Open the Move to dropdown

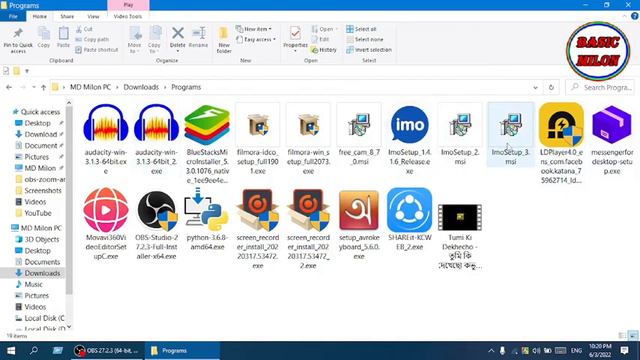134,40
